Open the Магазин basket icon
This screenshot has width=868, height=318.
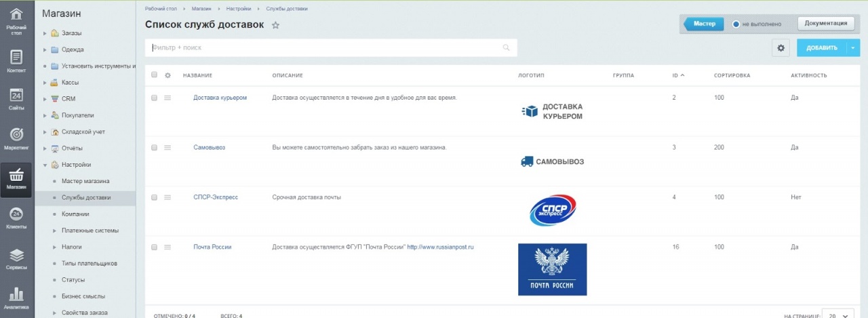(17, 180)
